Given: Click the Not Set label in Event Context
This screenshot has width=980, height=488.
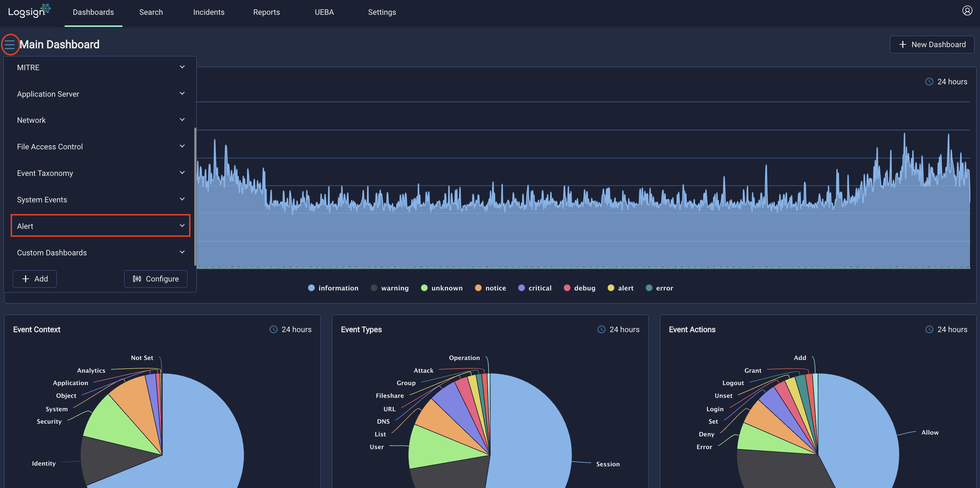Looking at the screenshot, I should point(142,358).
